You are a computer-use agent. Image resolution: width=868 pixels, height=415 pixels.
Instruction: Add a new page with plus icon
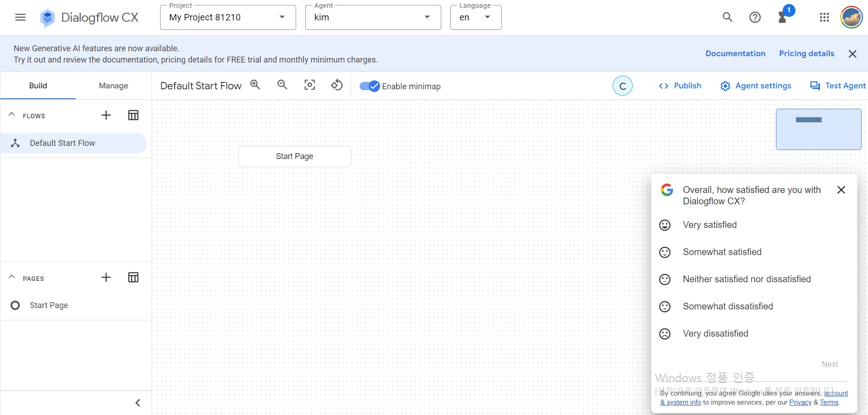tap(106, 277)
